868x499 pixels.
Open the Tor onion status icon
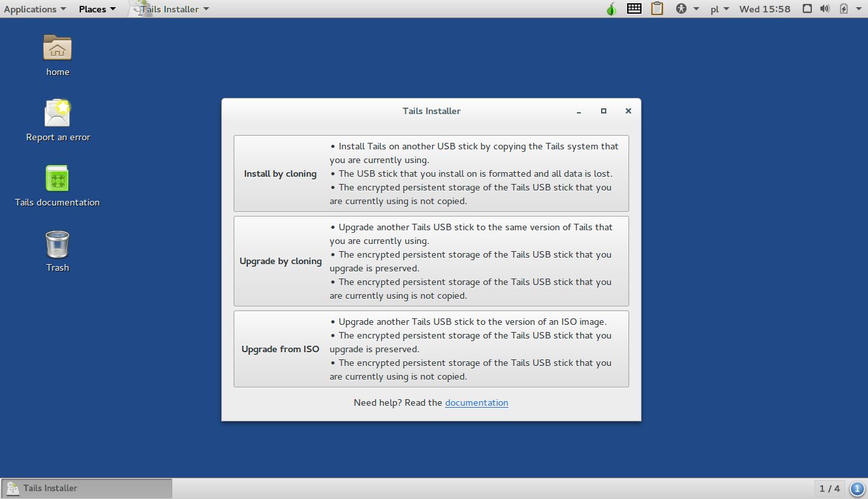[611, 9]
